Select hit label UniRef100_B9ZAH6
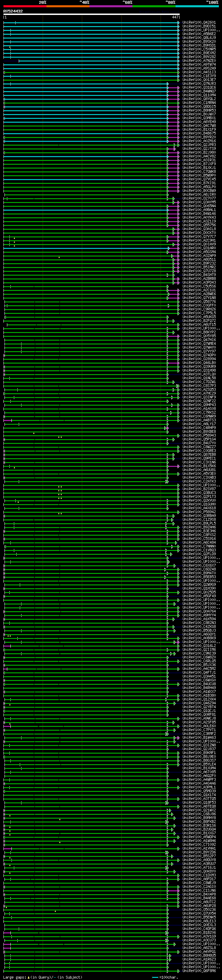This screenshot has height=980, width=222. (x=199, y=527)
